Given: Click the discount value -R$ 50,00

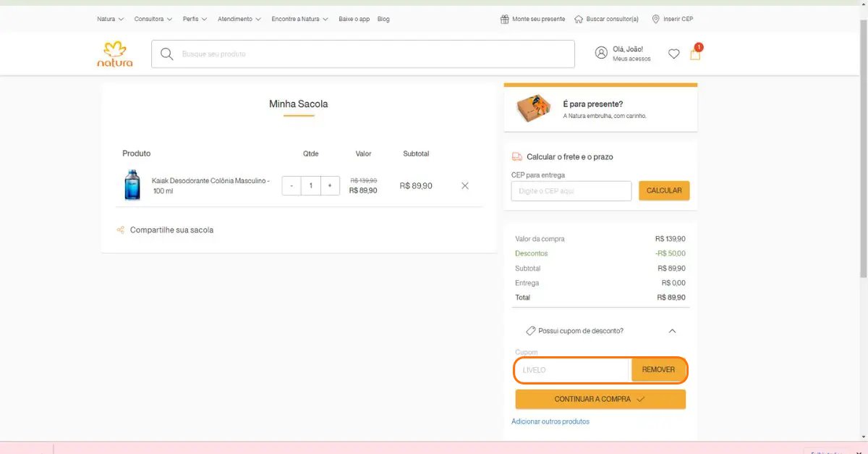Looking at the screenshot, I should point(671,253).
